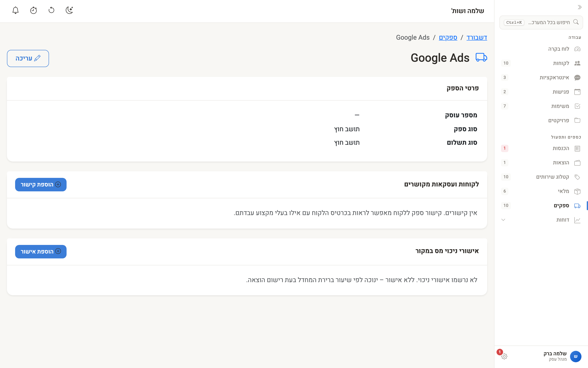Click the אינטראקציות chat bubble icon

click(x=577, y=78)
